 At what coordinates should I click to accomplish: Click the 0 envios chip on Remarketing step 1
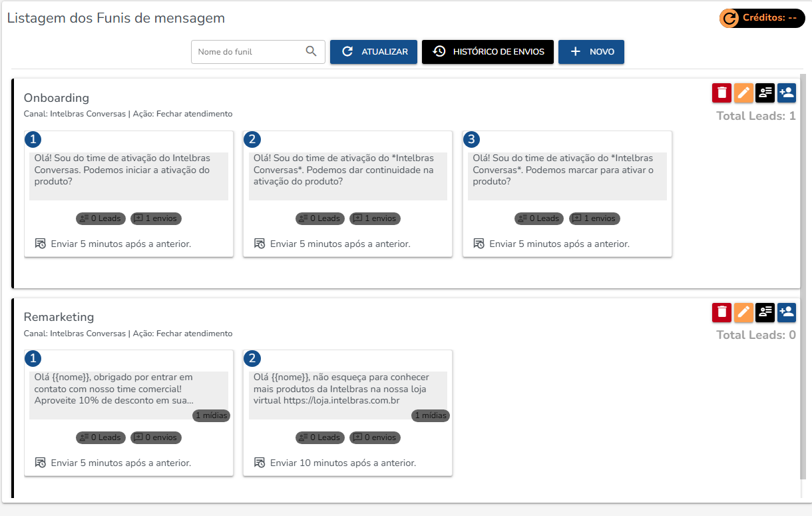pyautogui.click(x=156, y=437)
